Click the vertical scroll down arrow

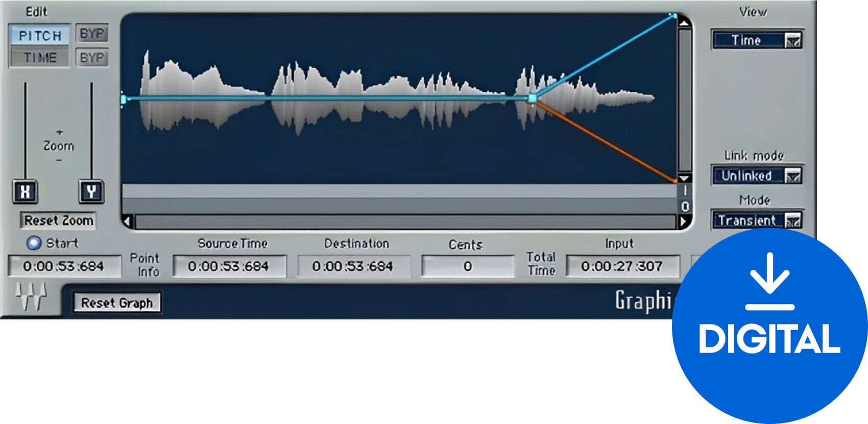click(684, 178)
